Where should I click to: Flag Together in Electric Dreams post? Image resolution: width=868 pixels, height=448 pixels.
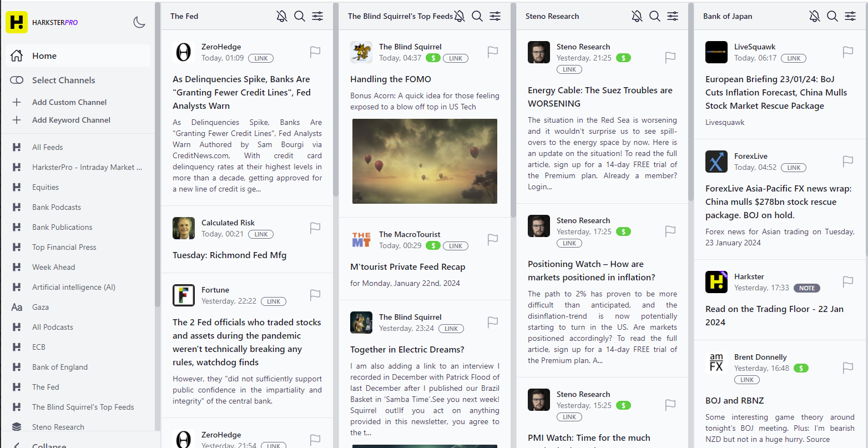[493, 322]
